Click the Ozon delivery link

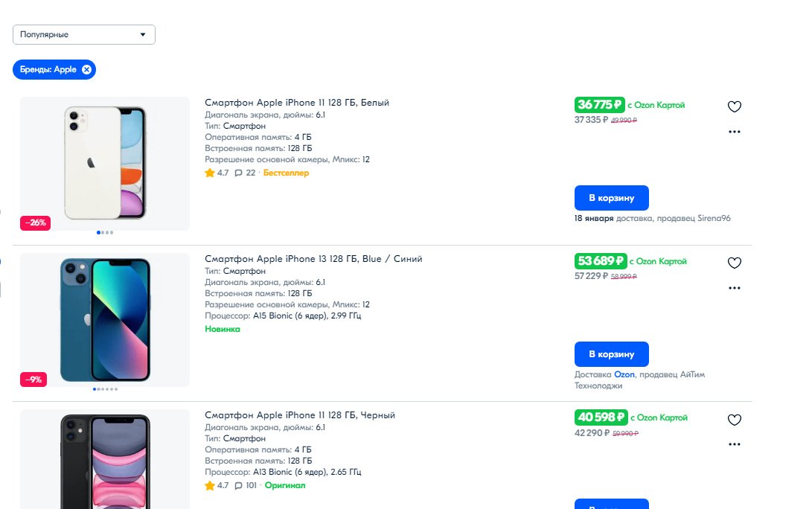(624, 374)
